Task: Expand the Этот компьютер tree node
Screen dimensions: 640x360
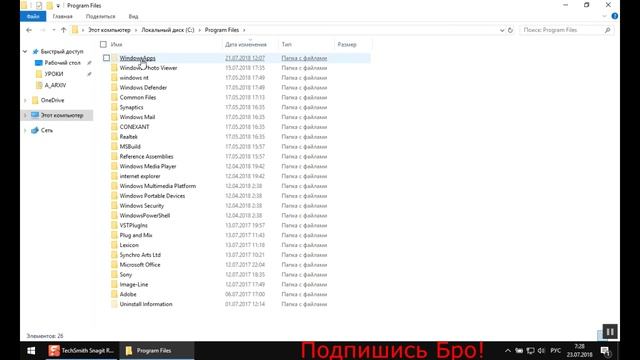Action: click(25, 116)
